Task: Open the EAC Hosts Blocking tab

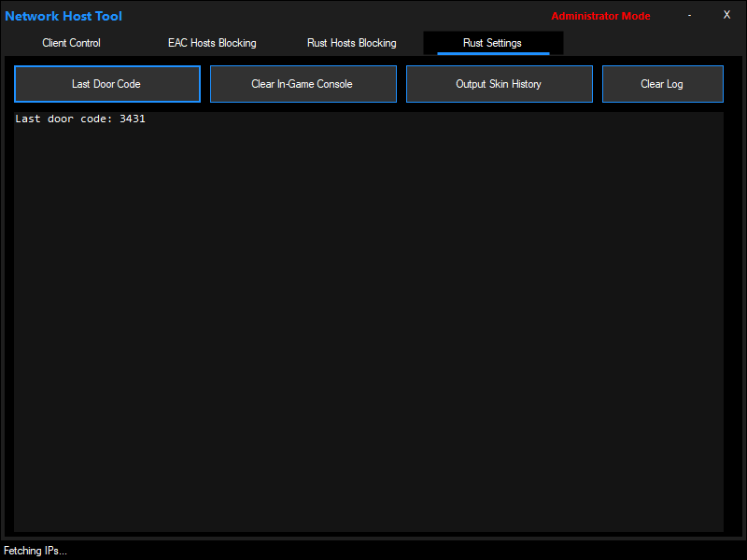Action: 212,43
